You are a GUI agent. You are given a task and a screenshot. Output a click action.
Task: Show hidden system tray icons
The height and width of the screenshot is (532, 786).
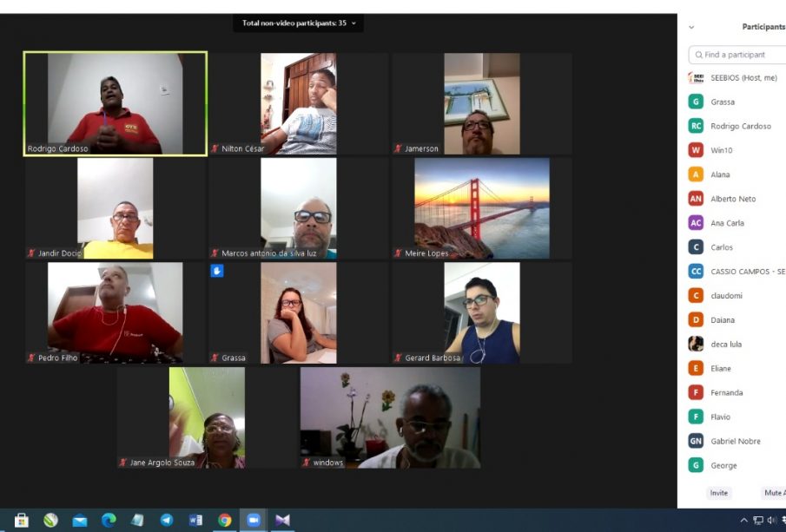click(x=743, y=520)
